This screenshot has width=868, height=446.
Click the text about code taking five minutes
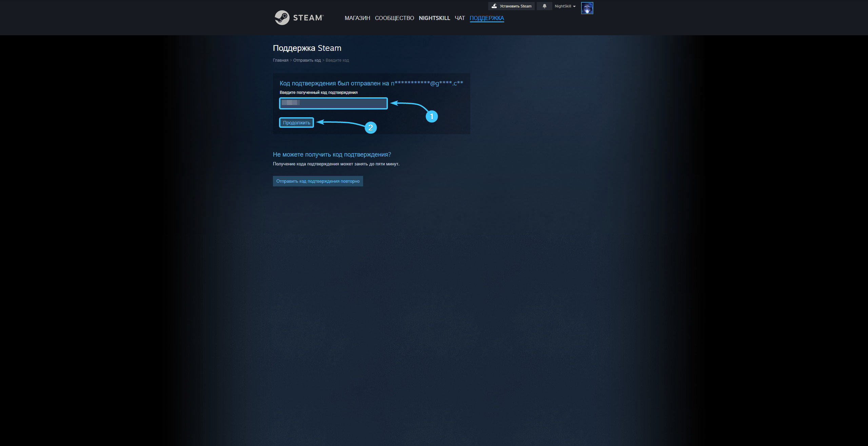[x=336, y=164]
